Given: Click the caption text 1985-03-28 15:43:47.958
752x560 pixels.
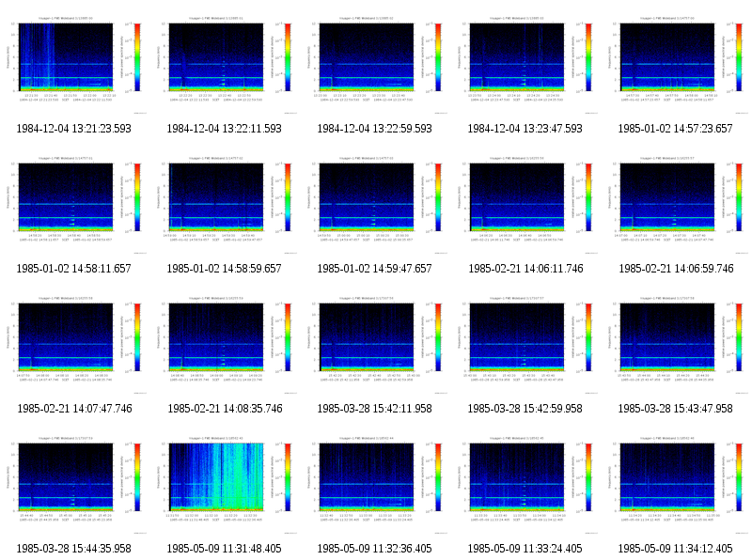Looking at the screenshot, I should click(x=675, y=409).
